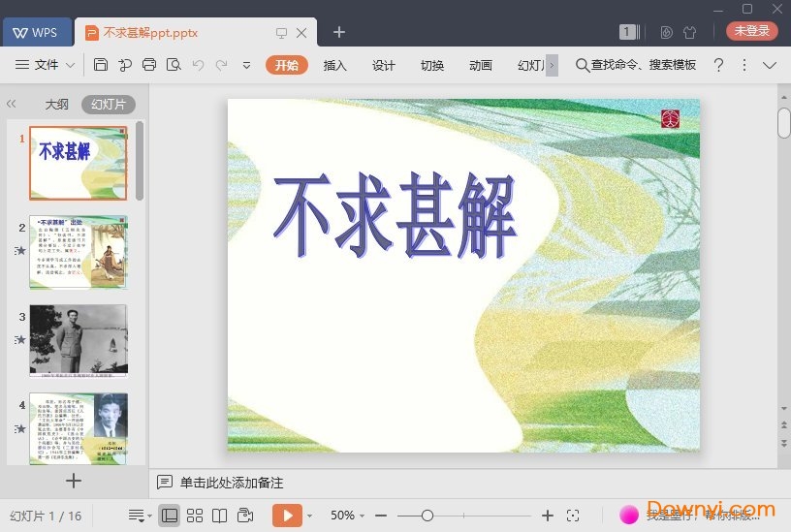This screenshot has width=791, height=532.
Task: Click the Save icon in toolbar
Action: (x=101, y=65)
